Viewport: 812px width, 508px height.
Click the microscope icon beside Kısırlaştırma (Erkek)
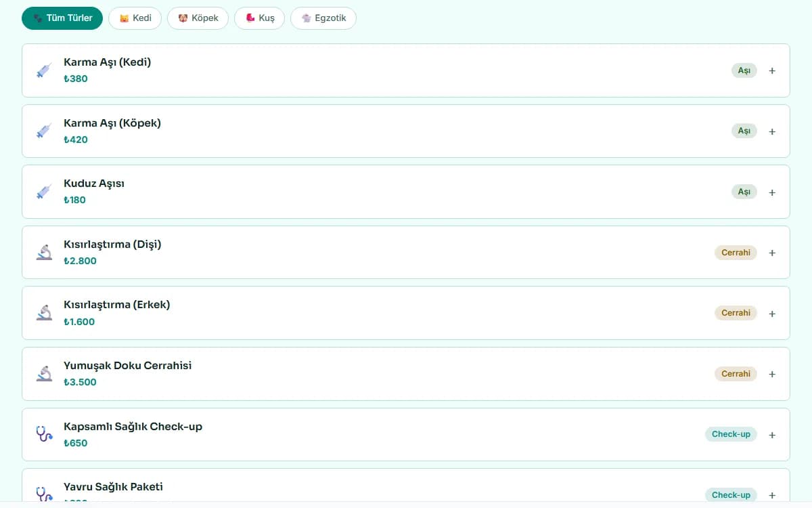pyautogui.click(x=44, y=313)
